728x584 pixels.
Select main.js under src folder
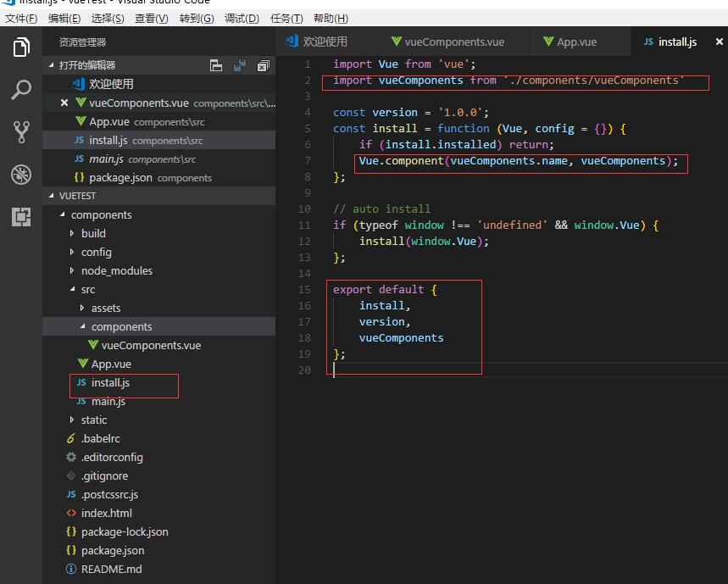click(108, 401)
